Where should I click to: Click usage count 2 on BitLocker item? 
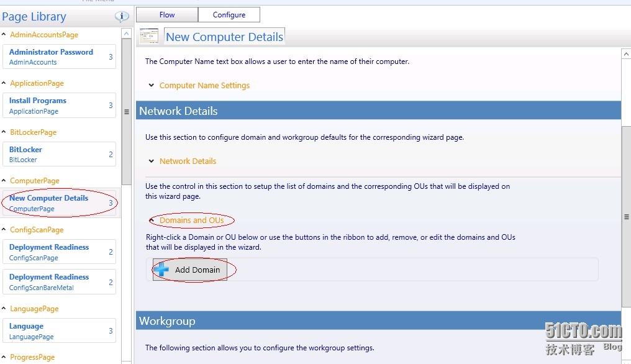coord(111,154)
